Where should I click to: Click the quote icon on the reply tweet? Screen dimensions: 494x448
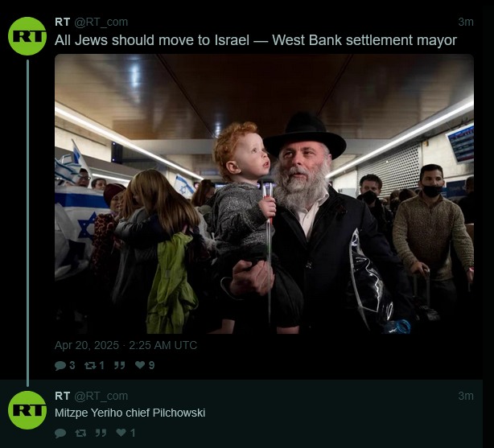pyautogui.click(x=101, y=434)
